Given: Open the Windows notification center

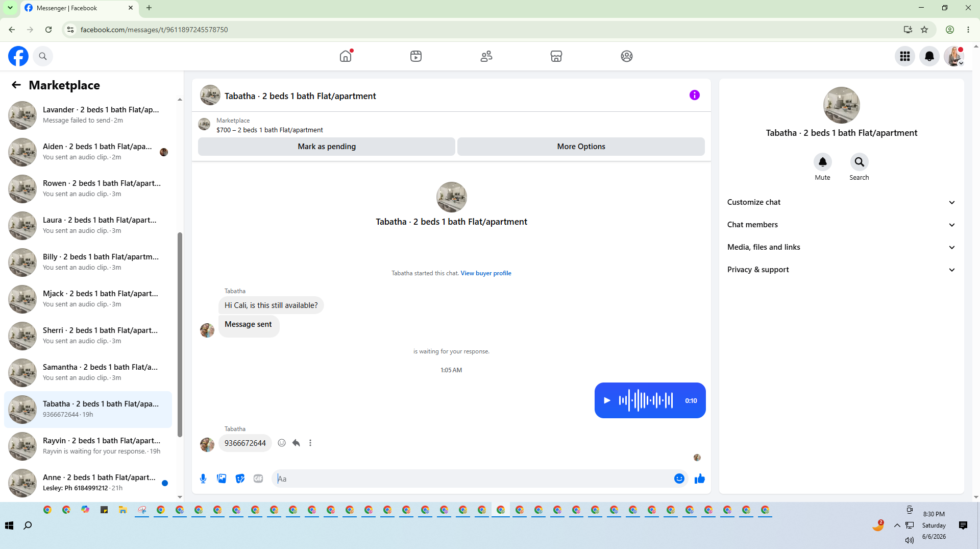Looking at the screenshot, I should click(x=963, y=526).
